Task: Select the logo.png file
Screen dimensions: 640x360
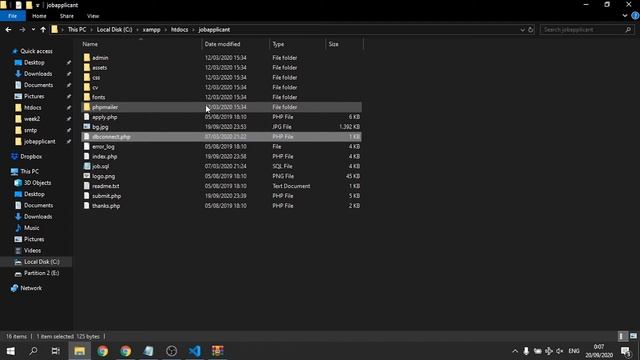Action: point(221,176)
